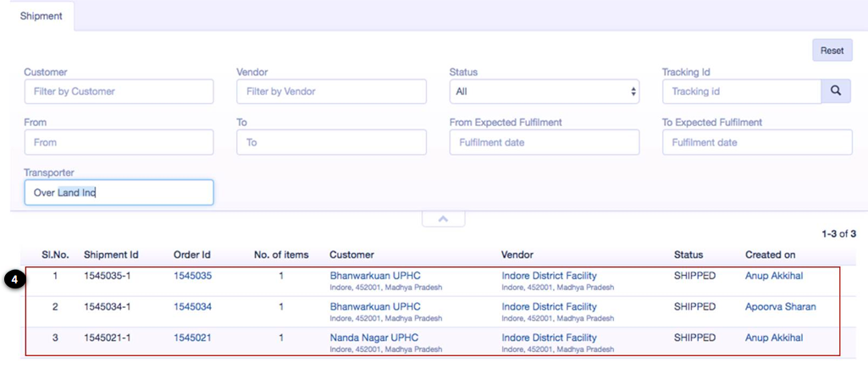Click the Sl.No. column header
The height and width of the screenshot is (368, 868).
(55, 255)
